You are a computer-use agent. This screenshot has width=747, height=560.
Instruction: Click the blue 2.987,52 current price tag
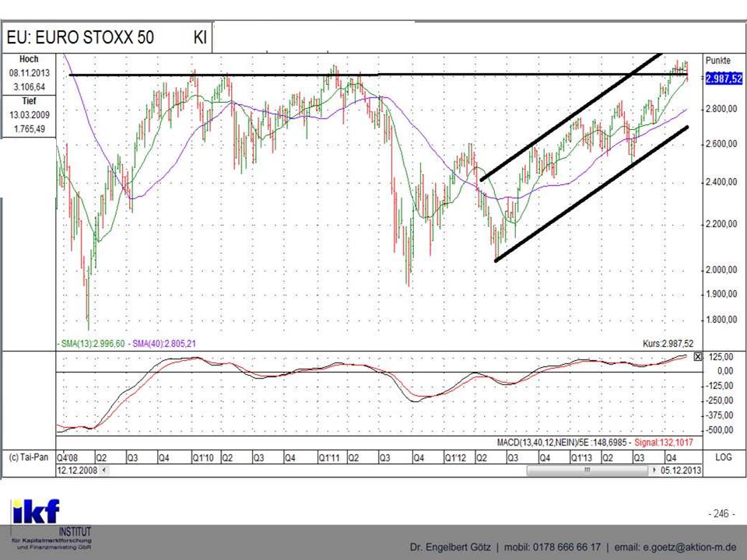(724, 79)
